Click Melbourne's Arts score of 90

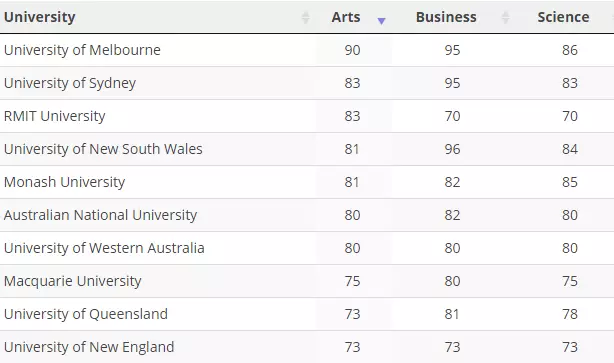[x=352, y=50]
